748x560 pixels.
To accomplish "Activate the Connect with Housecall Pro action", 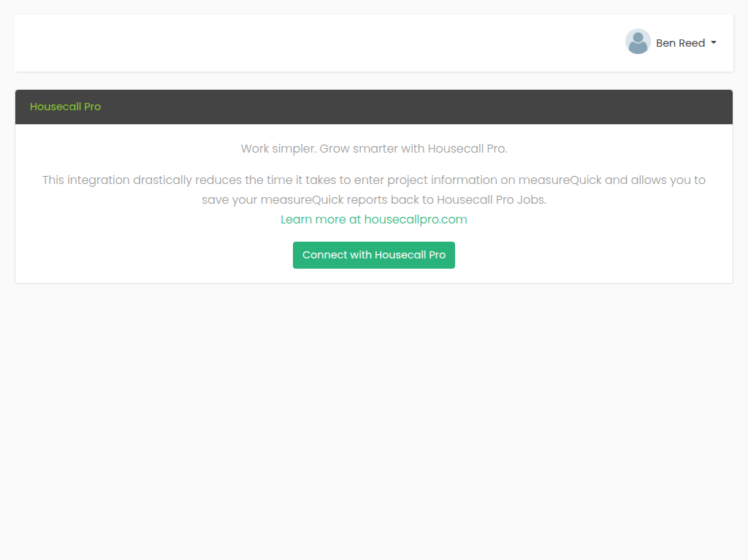I will (x=374, y=255).
